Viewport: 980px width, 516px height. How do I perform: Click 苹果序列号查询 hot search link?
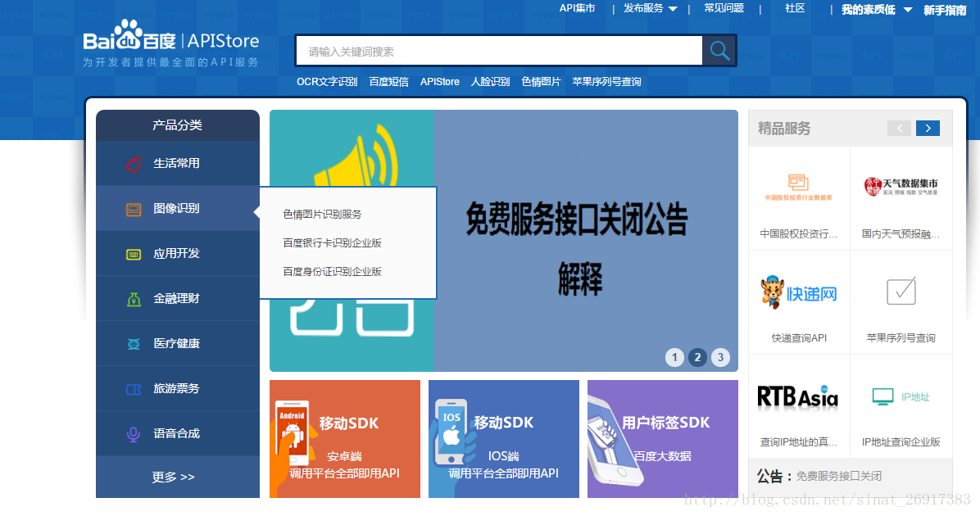coord(606,82)
